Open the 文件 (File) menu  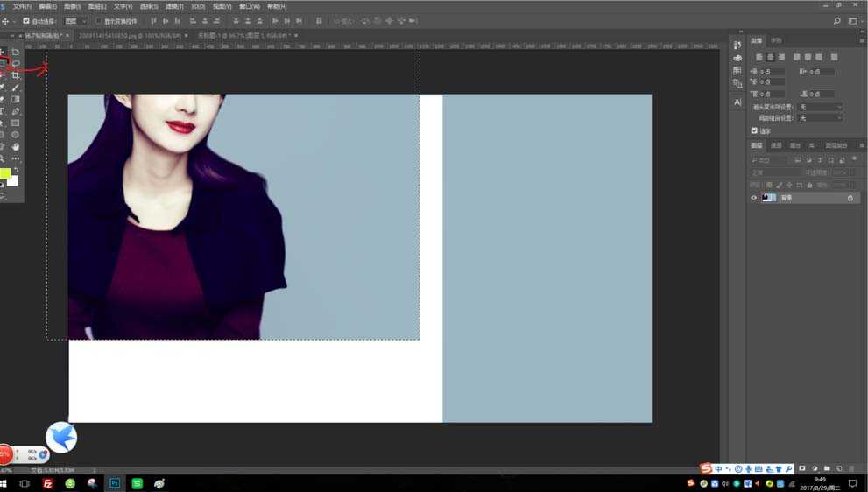coord(22,6)
